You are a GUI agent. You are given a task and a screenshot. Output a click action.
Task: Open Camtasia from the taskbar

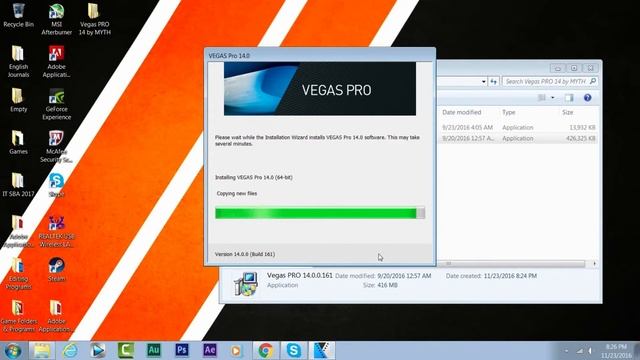click(x=126, y=351)
